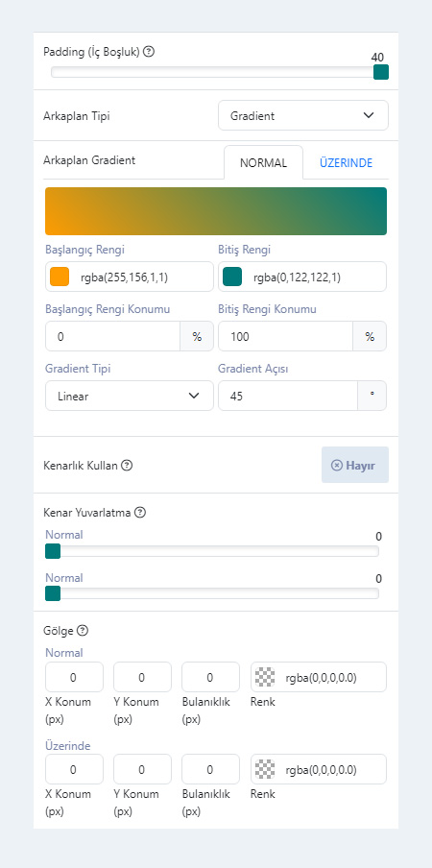Click the Padding slider handle
Screen dimensions: 432x868
click(381, 72)
